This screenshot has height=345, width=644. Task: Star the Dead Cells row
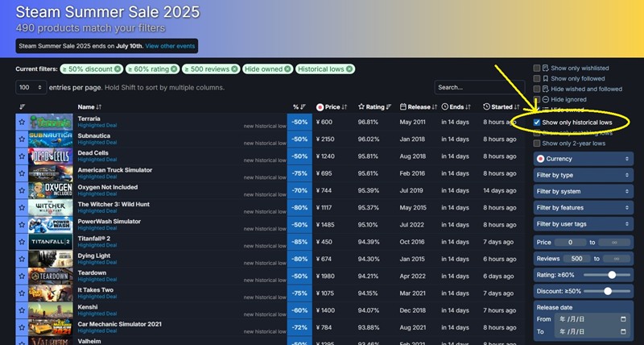pyautogui.click(x=22, y=156)
